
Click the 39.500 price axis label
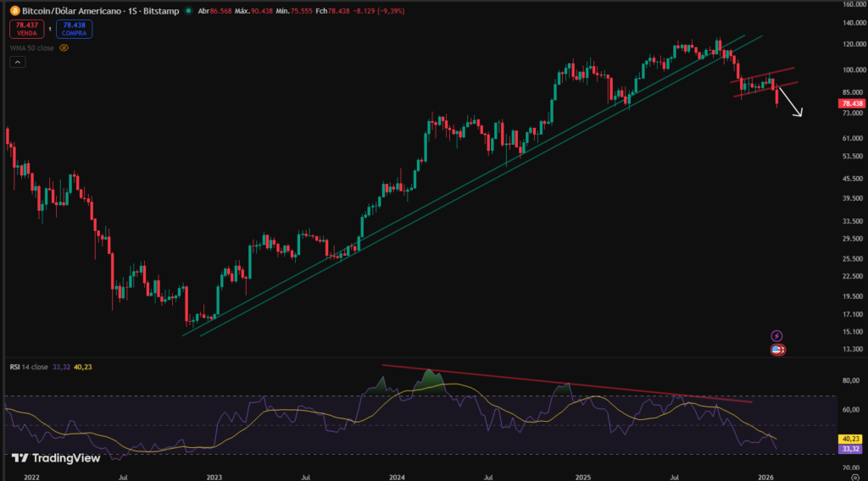853,198
